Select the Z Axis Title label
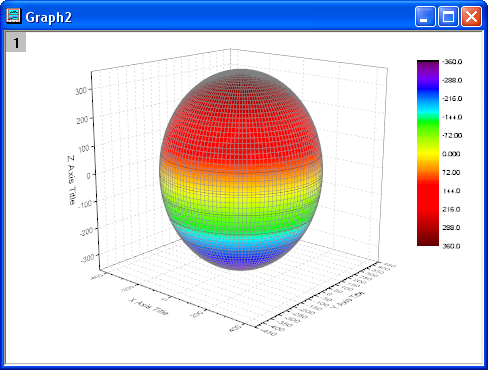 [x=71, y=180]
